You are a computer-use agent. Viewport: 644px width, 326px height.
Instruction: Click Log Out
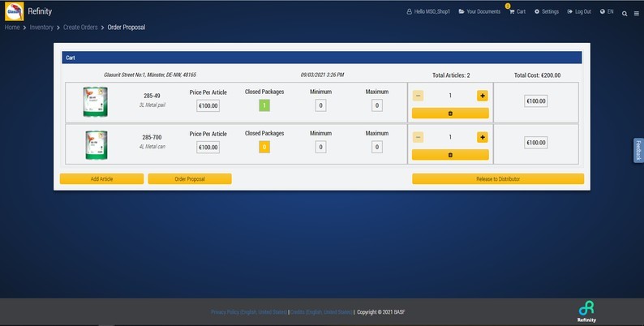pos(579,11)
